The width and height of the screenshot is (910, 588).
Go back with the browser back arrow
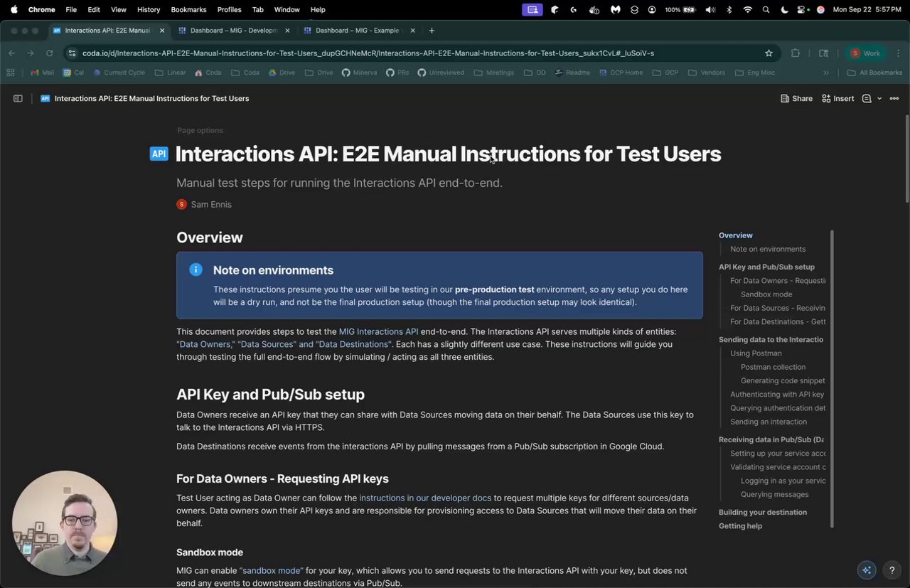(12, 53)
